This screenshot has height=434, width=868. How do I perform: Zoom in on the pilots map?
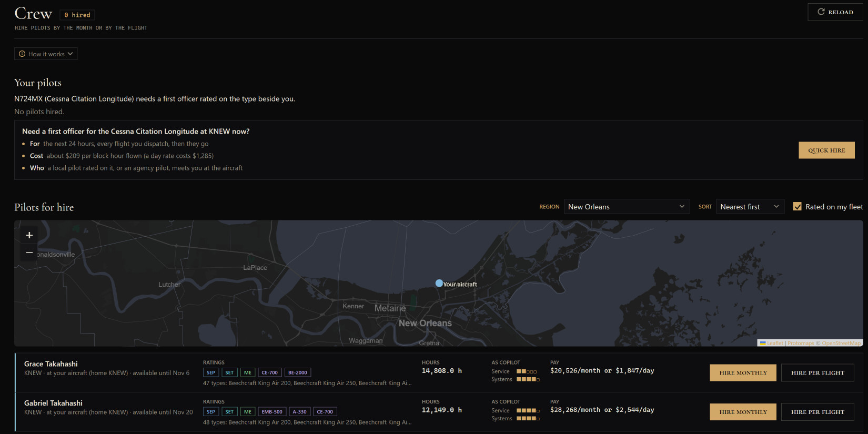click(29, 235)
